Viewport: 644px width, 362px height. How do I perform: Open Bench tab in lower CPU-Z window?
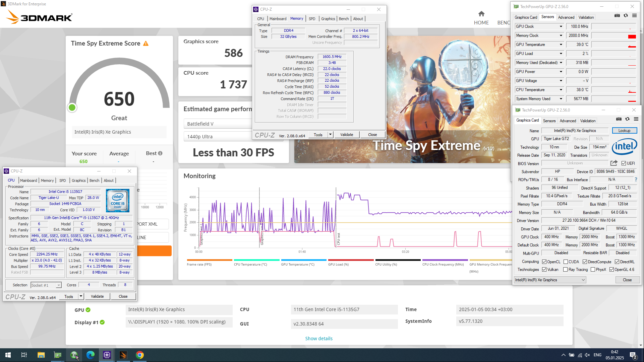(x=94, y=180)
